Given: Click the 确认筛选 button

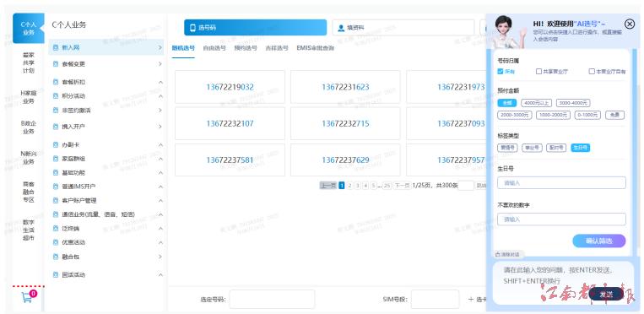Looking at the screenshot, I should (599, 241).
